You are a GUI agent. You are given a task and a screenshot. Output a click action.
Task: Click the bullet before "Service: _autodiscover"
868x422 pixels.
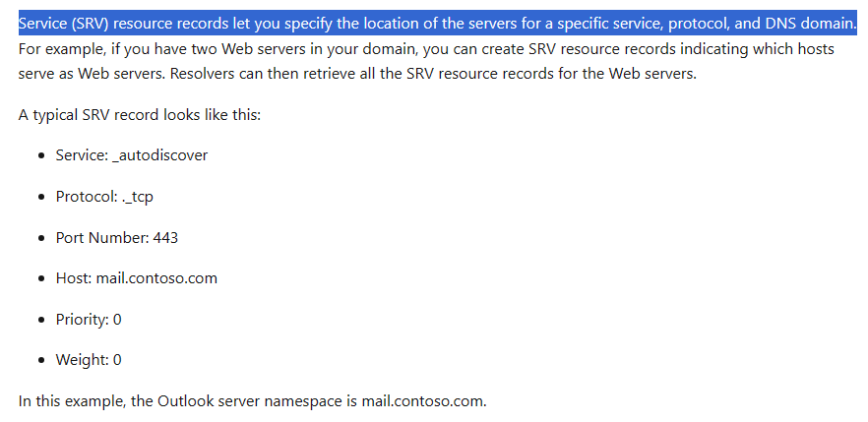[42, 156]
